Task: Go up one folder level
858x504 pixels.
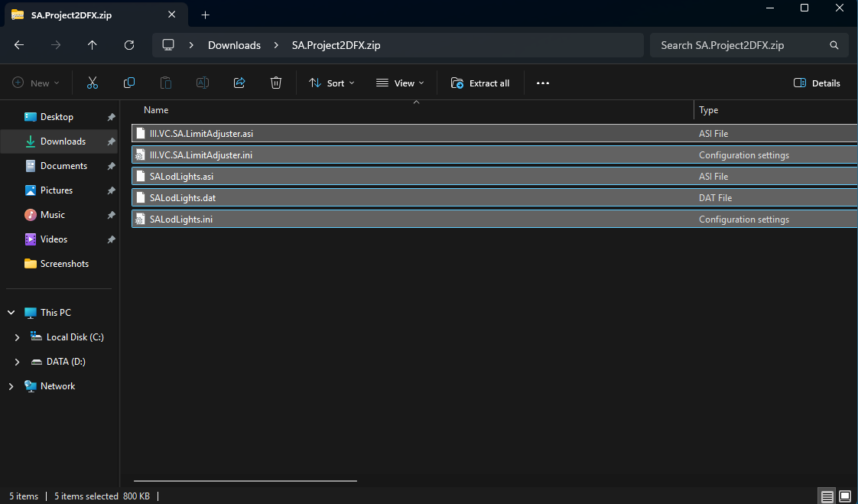Action: click(x=93, y=45)
